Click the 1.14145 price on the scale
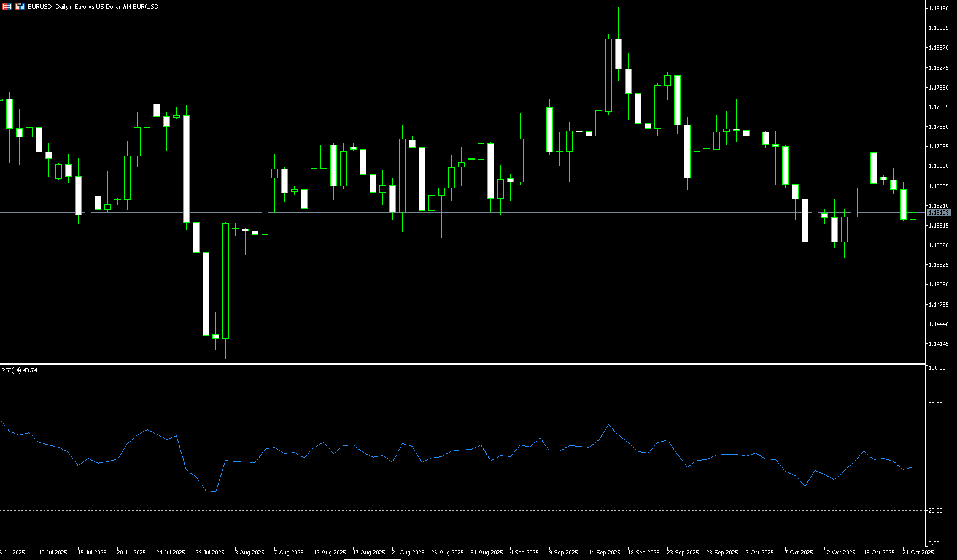This screenshot has width=957, height=560. pos(938,343)
